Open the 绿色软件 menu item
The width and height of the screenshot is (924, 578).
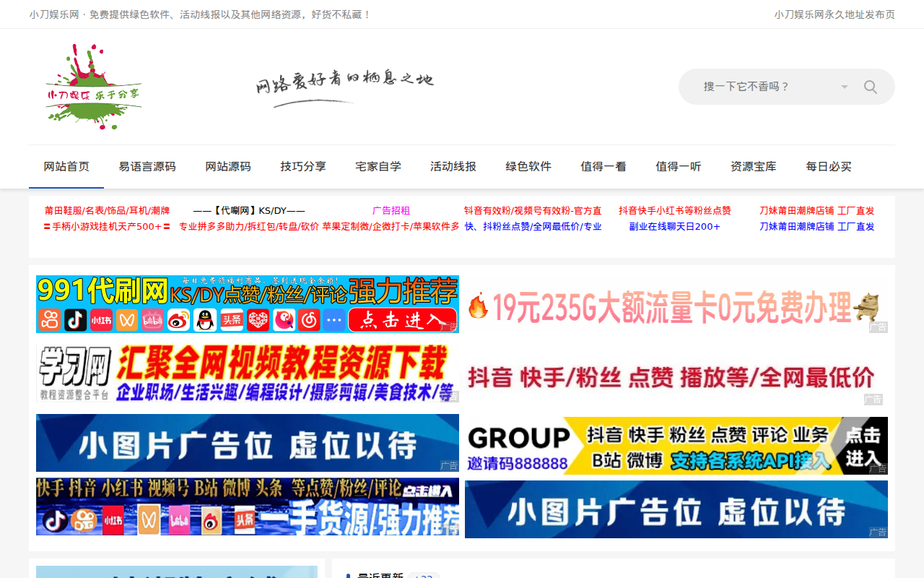(x=527, y=165)
